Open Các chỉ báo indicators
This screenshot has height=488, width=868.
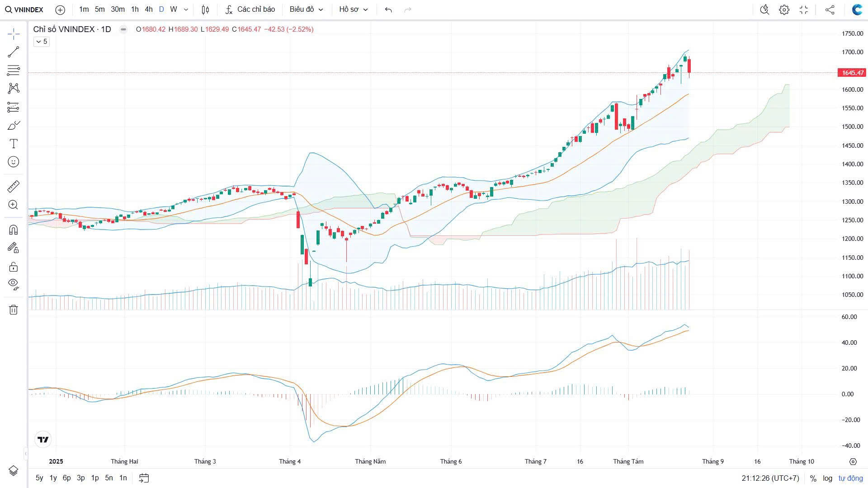click(250, 9)
